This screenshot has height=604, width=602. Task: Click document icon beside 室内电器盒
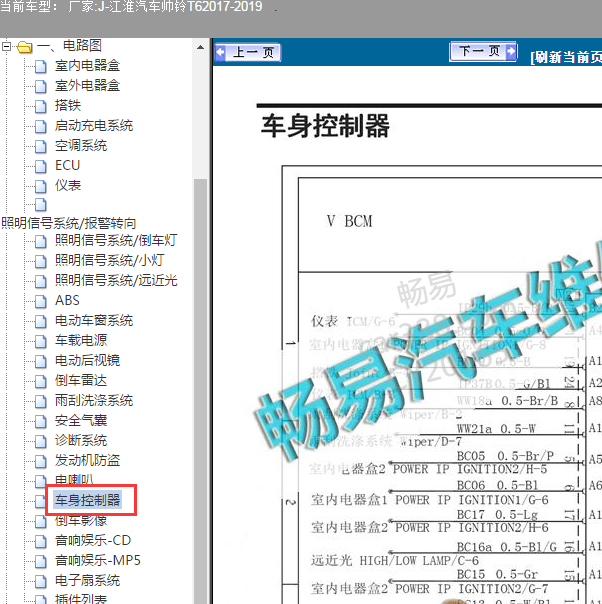click(x=41, y=66)
